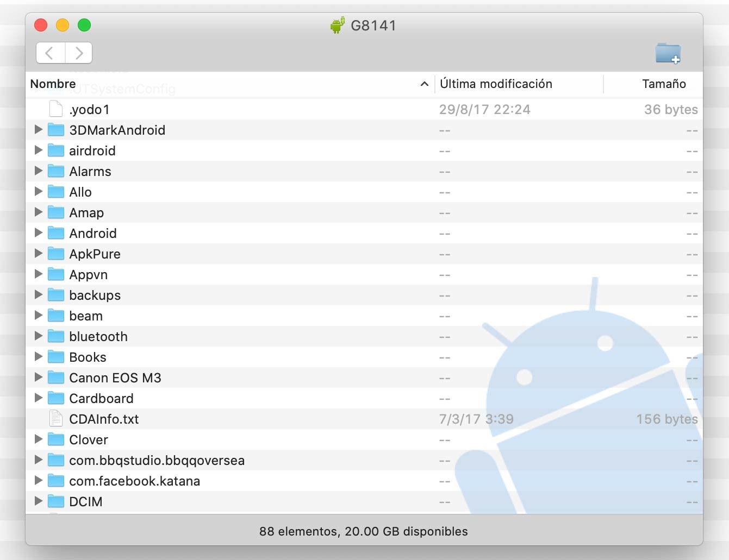Click the .yodo1 file document icon

(x=55, y=109)
